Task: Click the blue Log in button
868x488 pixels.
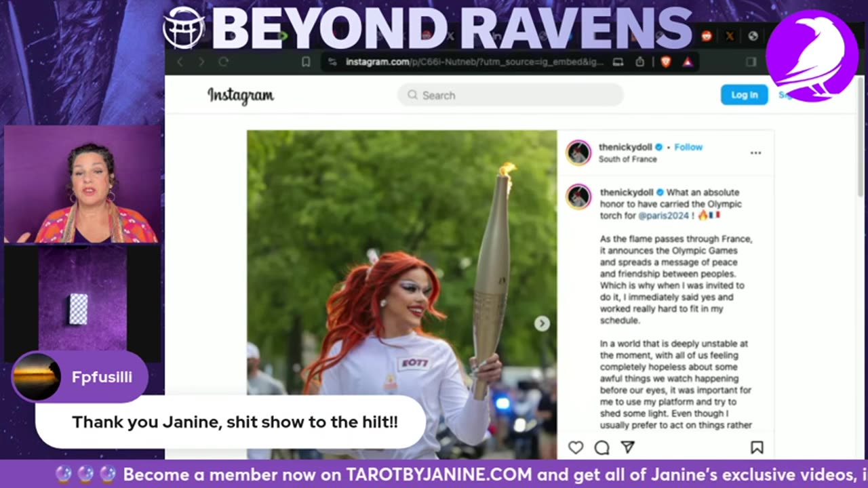Action: [x=744, y=95]
